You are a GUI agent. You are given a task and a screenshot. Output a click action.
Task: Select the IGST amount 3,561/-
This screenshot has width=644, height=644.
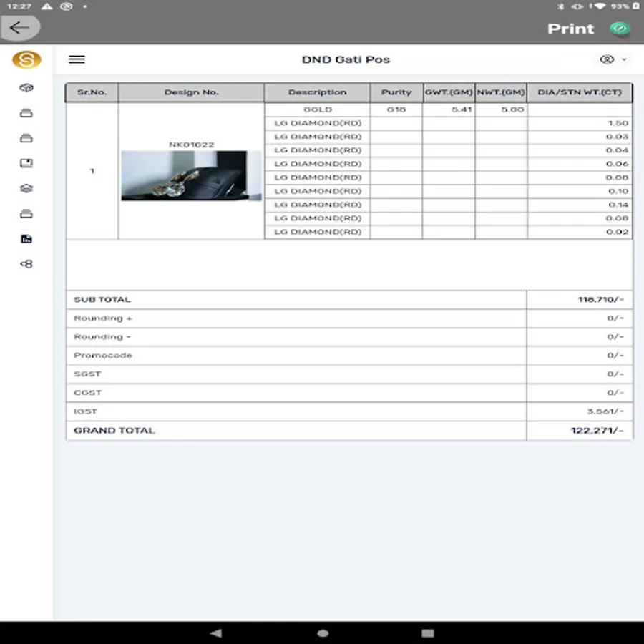point(605,411)
